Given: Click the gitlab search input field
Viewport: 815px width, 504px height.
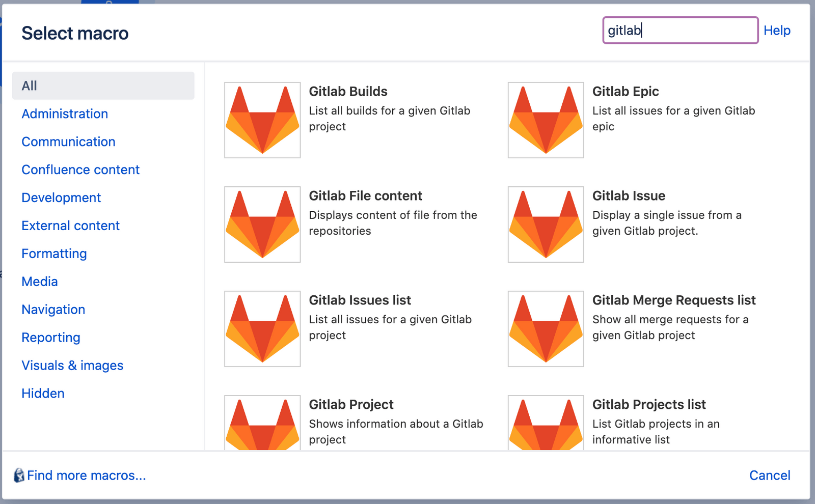Looking at the screenshot, I should (x=680, y=30).
